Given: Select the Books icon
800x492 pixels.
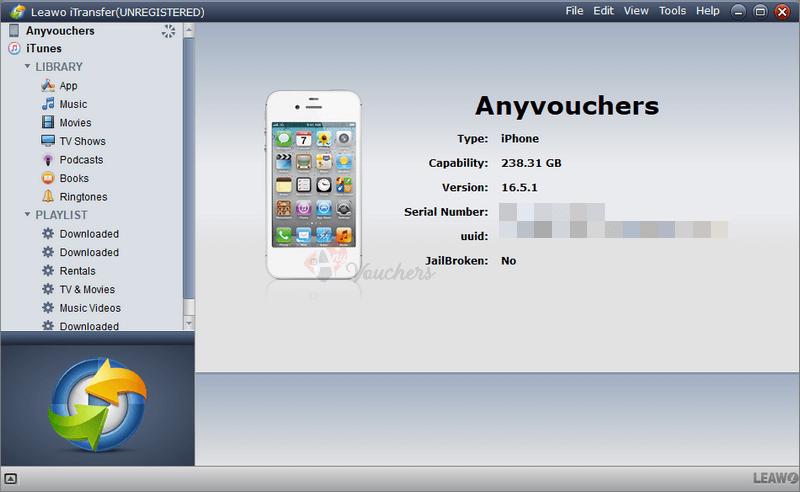Looking at the screenshot, I should coord(48,178).
